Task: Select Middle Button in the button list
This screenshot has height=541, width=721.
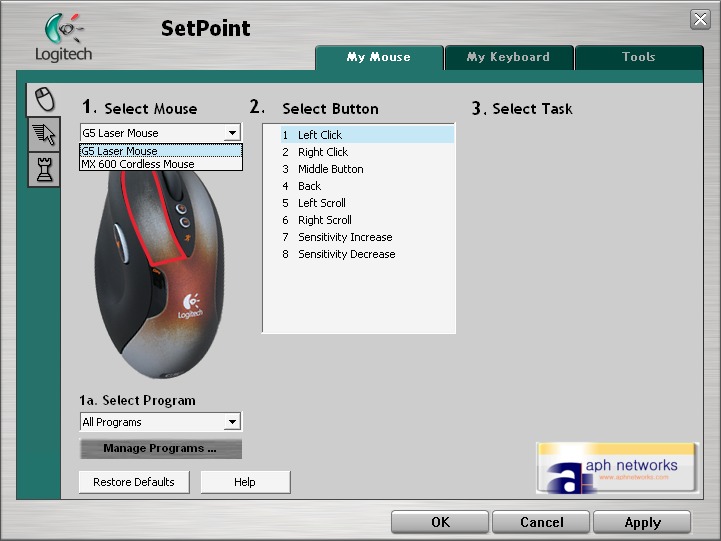Action: pos(330,169)
